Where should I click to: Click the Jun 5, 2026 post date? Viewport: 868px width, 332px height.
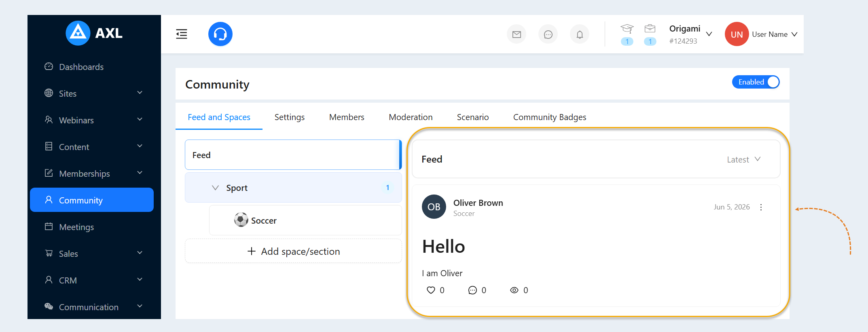tap(732, 207)
